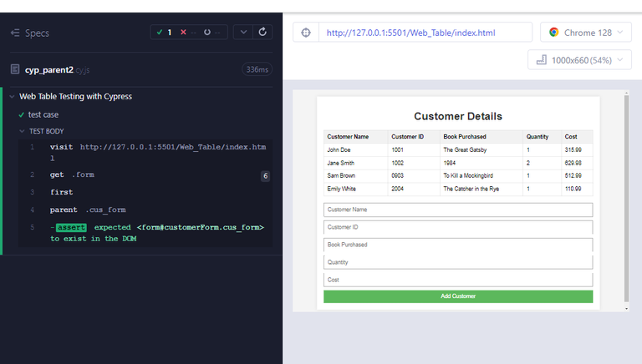Toggle the auto-scrolling options chevron
642x364 pixels.
point(242,33)
